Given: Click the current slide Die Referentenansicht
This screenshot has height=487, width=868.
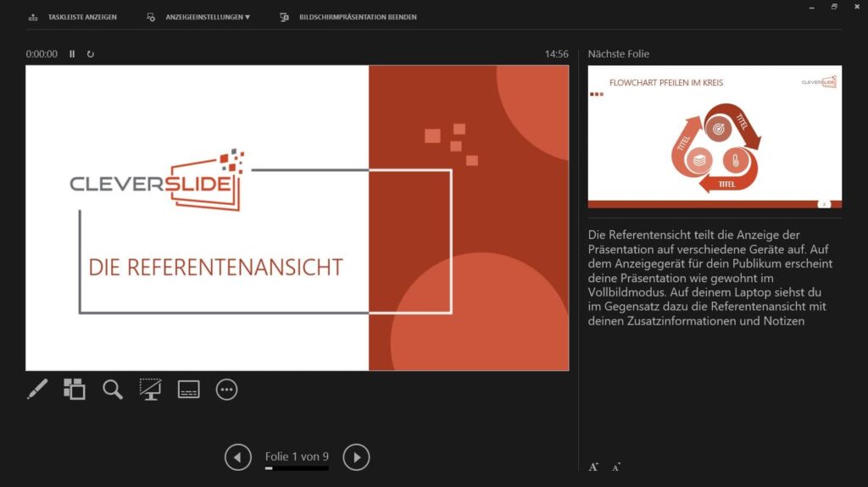Looking at the screenshot, I should (297, 218).
